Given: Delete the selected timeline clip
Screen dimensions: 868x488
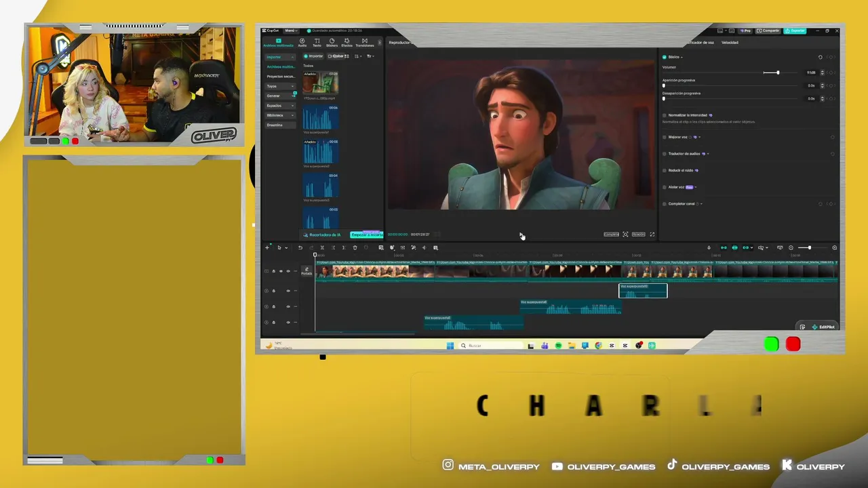Looking at the screenshot, I should (x=355, y=247).
